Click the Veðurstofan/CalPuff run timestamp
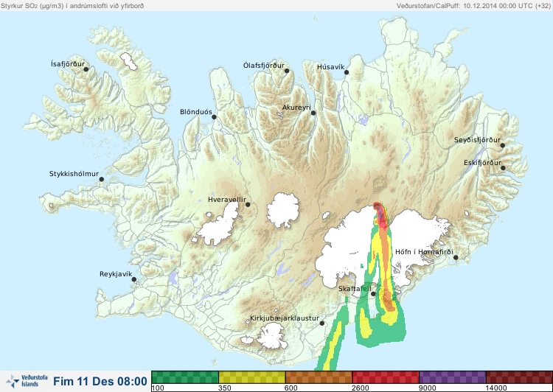Viewport: 553px width, 392px height. pos(473,6)
